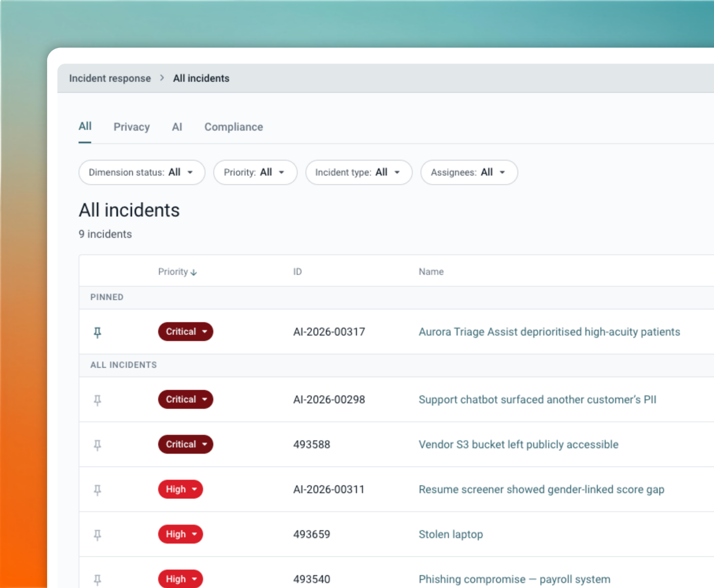Select incident ID 493540
The image size is (714, 588).
(312, 580)
